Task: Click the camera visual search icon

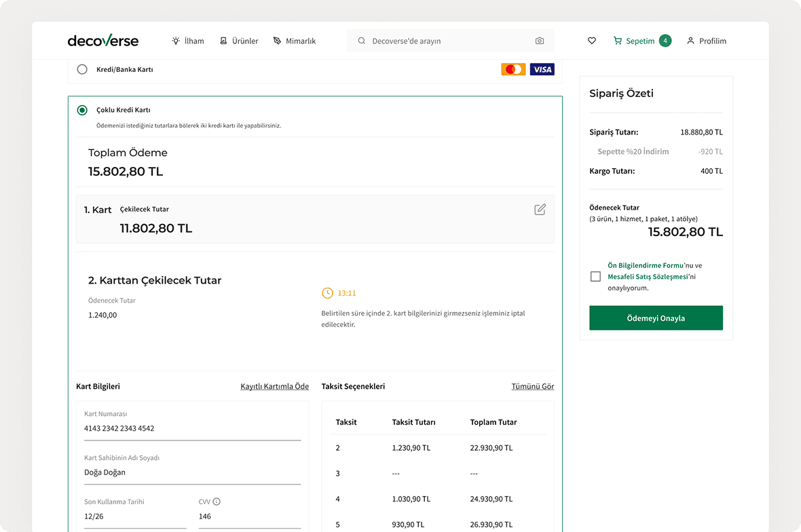Action: 540,41
